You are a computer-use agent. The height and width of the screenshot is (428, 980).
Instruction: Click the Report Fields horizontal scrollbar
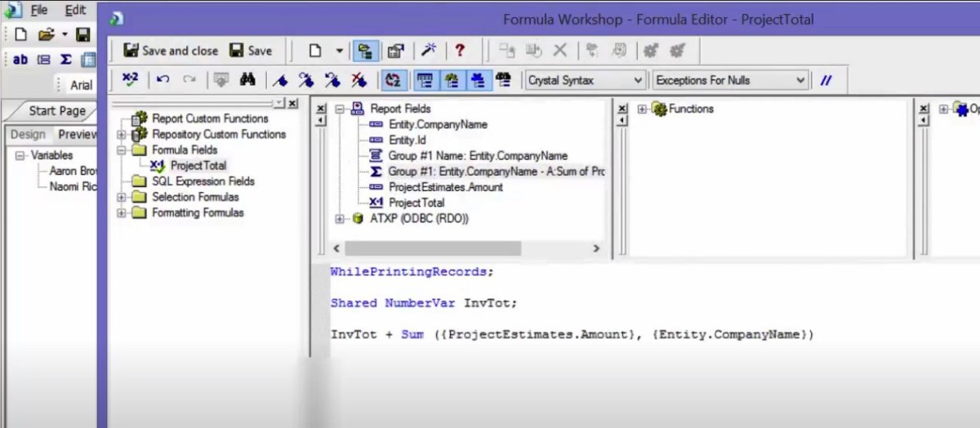(432, 248)
